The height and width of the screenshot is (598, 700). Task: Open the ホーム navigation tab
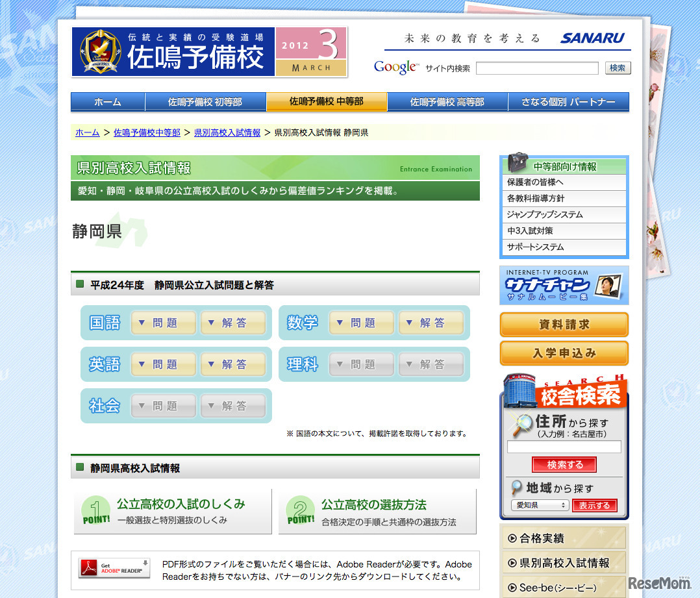tap(107, 101)
